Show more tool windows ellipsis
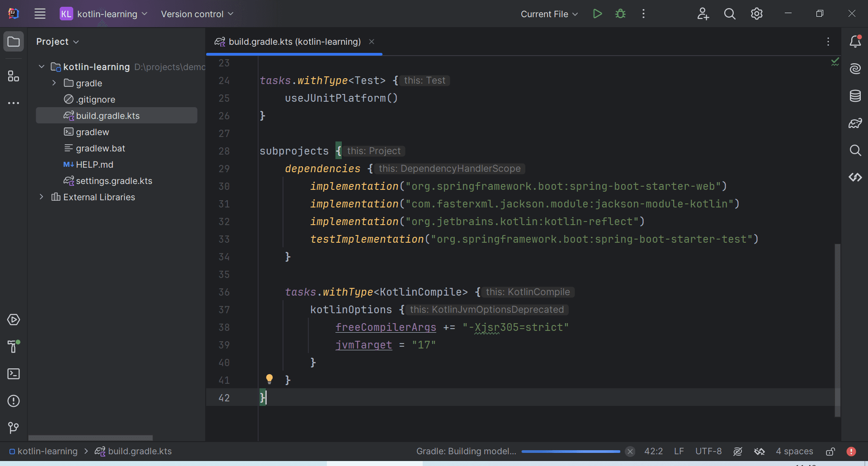Screen dimensions: 868x466 pyautogui.click(x=14, y=103)
